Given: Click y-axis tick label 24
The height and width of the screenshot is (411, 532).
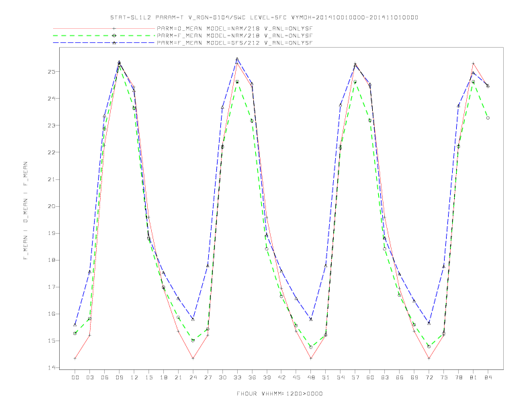Looking at the screenshot, I should click(51, 98).
